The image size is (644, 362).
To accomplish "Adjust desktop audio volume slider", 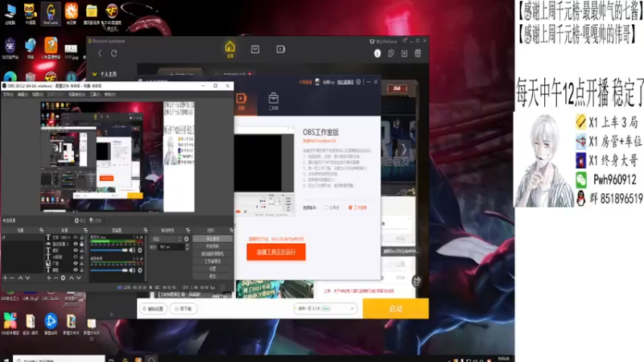I will [x=109, y=270].
